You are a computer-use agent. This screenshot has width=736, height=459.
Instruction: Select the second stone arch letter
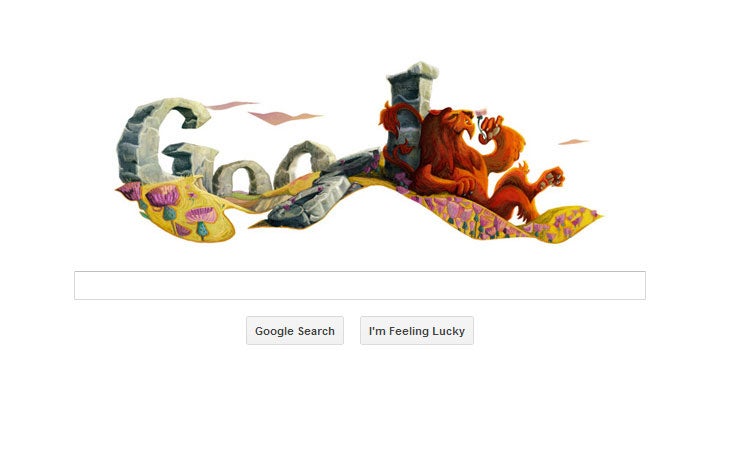pos(304,162)
